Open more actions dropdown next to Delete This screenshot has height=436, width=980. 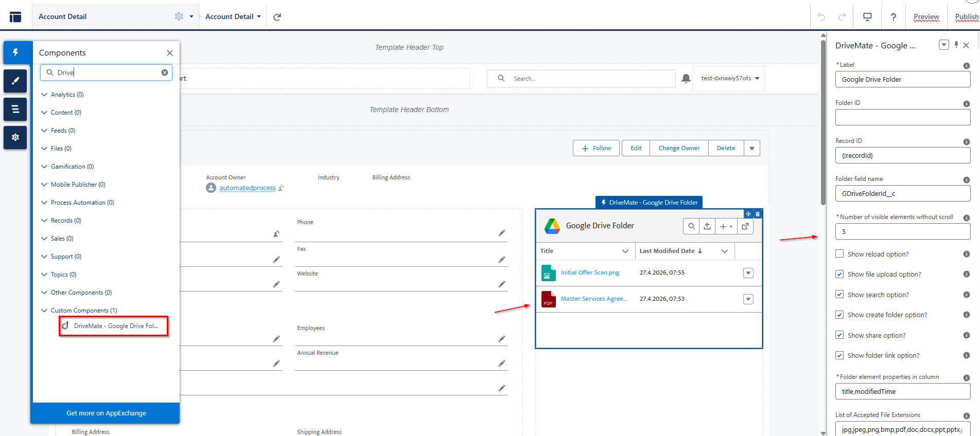click(x=752, y=148)
